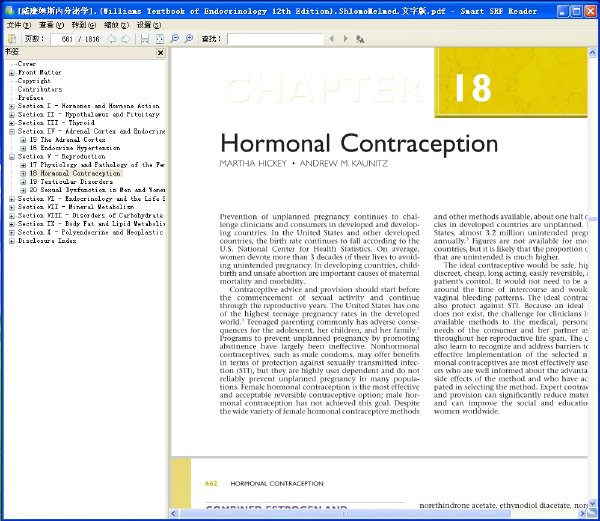Select the Copyright bookmark
600x521 pixels.
[x=34, y=81]
